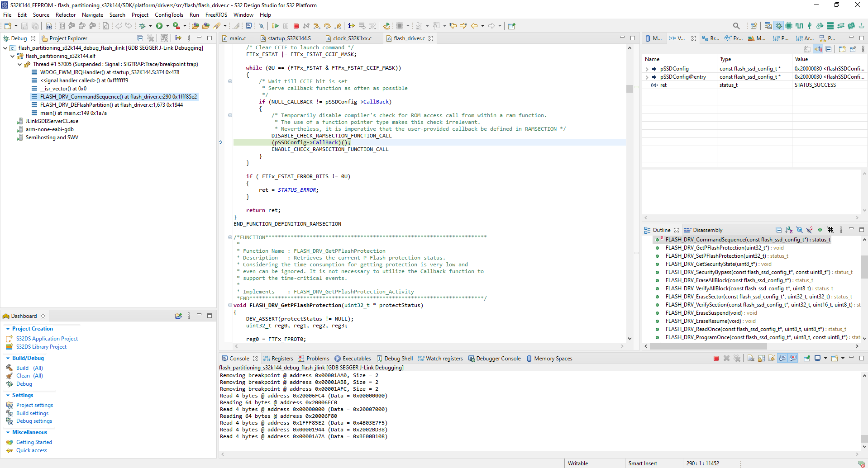Image resolution: width=868 pixels, height=468 pixels.
Task: Toggle Hide Static Members in Outline
Action: tap(810, 230)
